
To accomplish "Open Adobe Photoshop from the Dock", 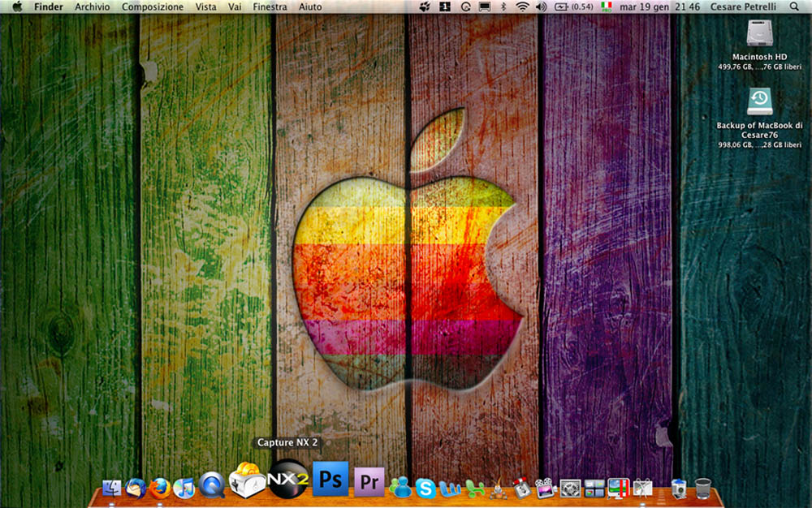I will coord(330,481).
